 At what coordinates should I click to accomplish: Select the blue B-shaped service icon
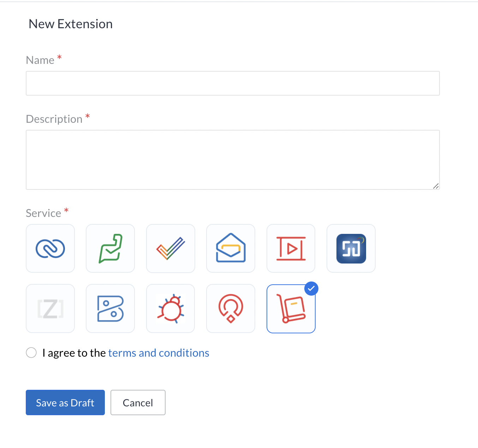[x=110, y=309]
